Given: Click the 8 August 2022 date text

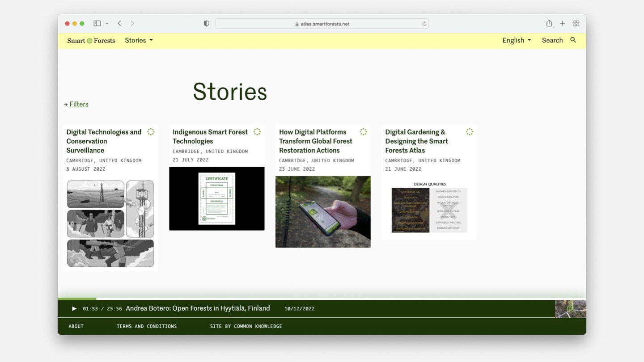Looking at the screenshot, I should (x=86, y=169).
